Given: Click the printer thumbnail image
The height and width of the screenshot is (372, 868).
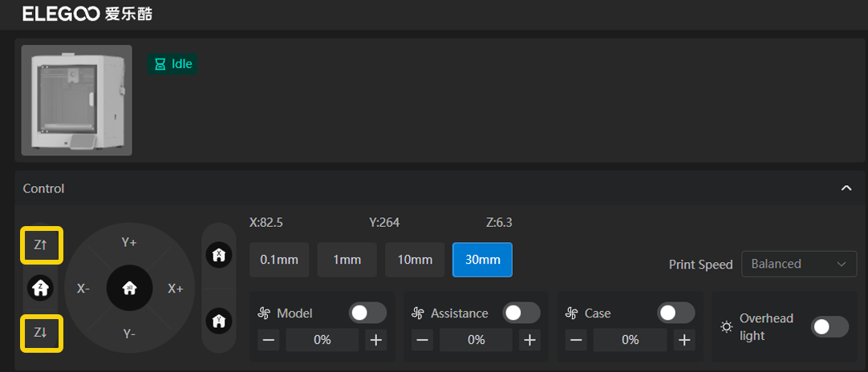Looking at the screenshot, I should click(77, 100).
